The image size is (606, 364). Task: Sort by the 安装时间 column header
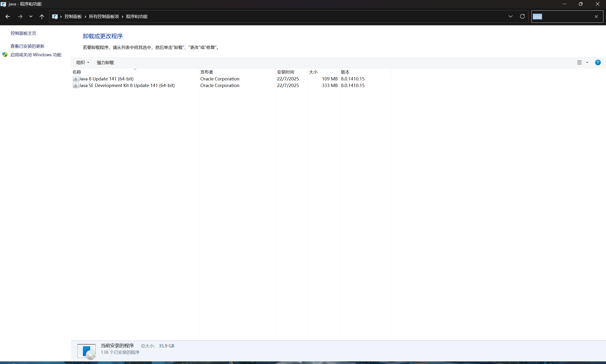coord(292,72)
